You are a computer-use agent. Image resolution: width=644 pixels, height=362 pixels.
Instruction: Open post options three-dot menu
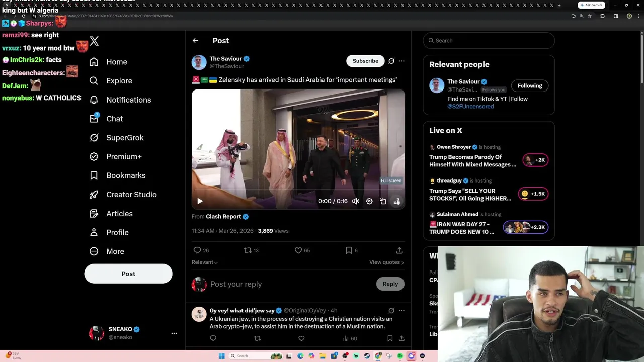(401, 61)
